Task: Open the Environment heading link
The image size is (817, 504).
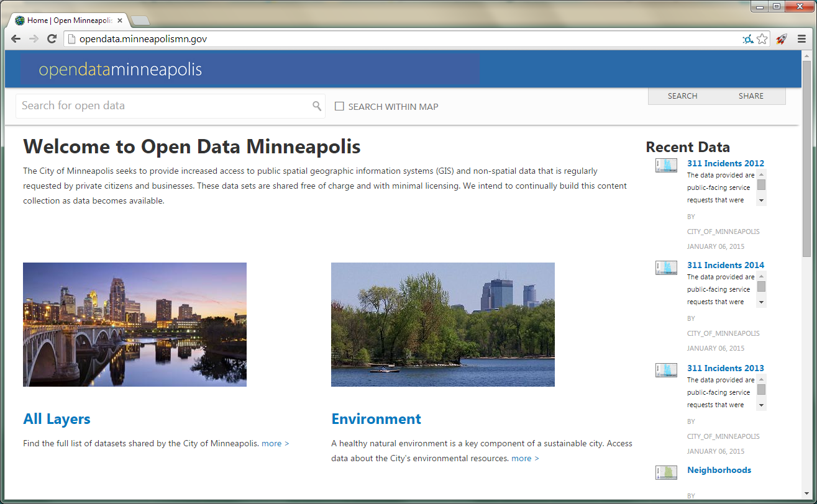Action: click(x=376, y=419)
